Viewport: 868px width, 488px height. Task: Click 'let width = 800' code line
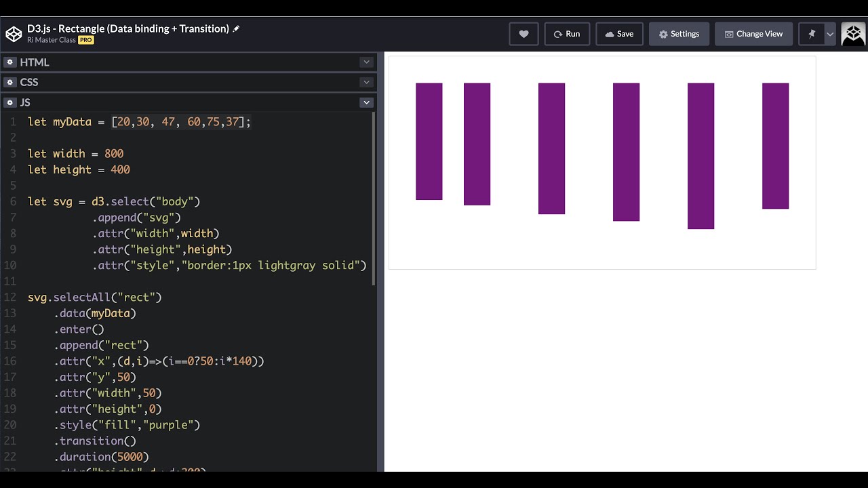pyautogui.click(x=75, y=154)
